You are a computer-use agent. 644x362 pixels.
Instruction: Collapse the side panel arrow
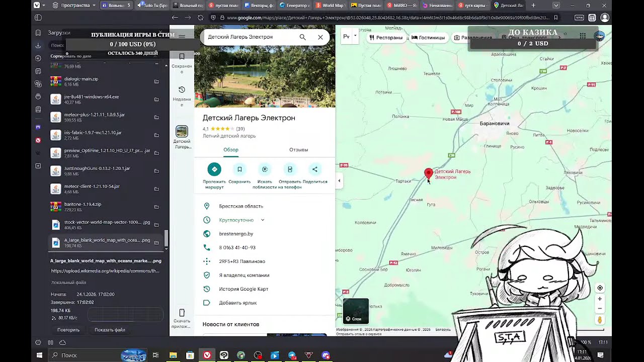click(x=339, y=180)
